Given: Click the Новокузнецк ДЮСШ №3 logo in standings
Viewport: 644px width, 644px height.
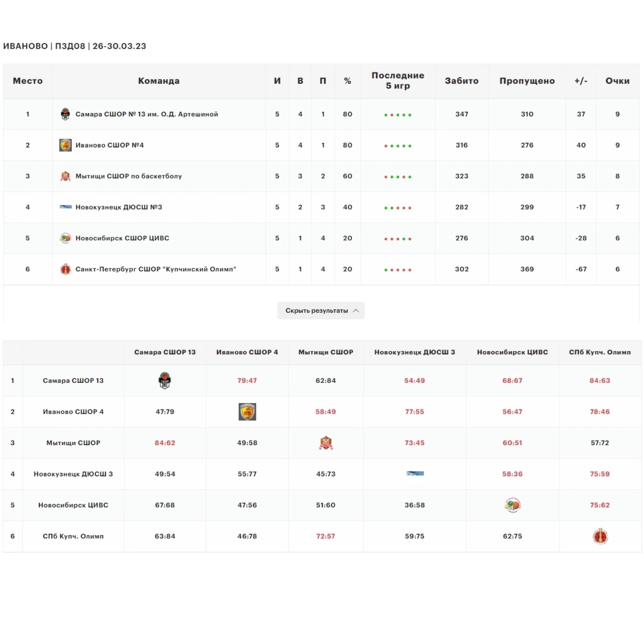Looking at the screenshot, I should click(x=65, y=207).
